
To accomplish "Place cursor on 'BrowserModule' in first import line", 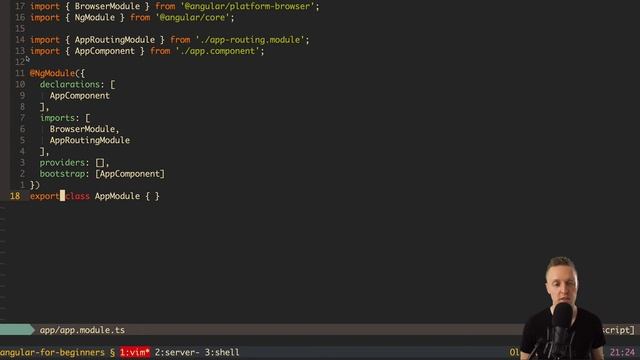I will pyautogui.click(x=107, y=7).
